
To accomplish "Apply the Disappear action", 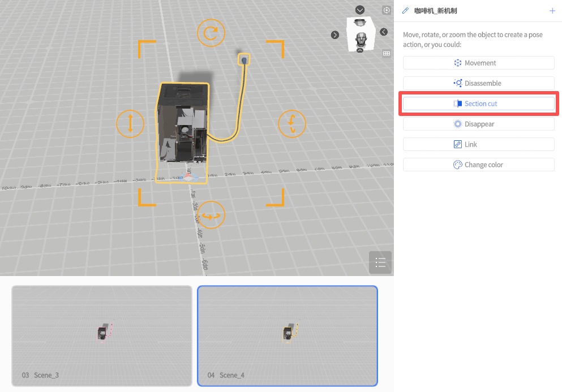I will click(x=478, y=124).
